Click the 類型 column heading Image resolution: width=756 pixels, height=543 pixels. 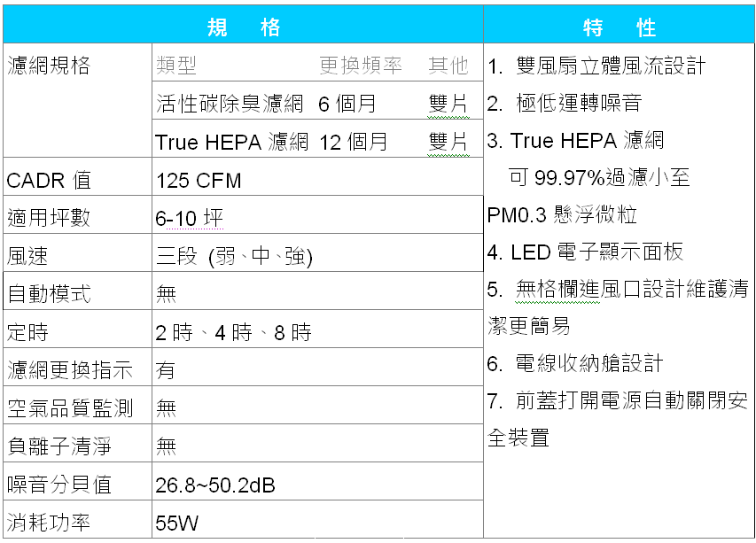pyautogui.click(x=175, y=66)
